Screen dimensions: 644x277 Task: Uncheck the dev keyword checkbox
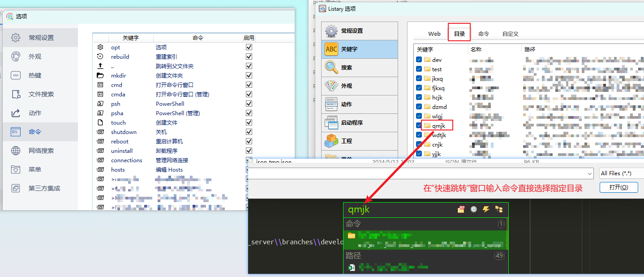[419, 60]
